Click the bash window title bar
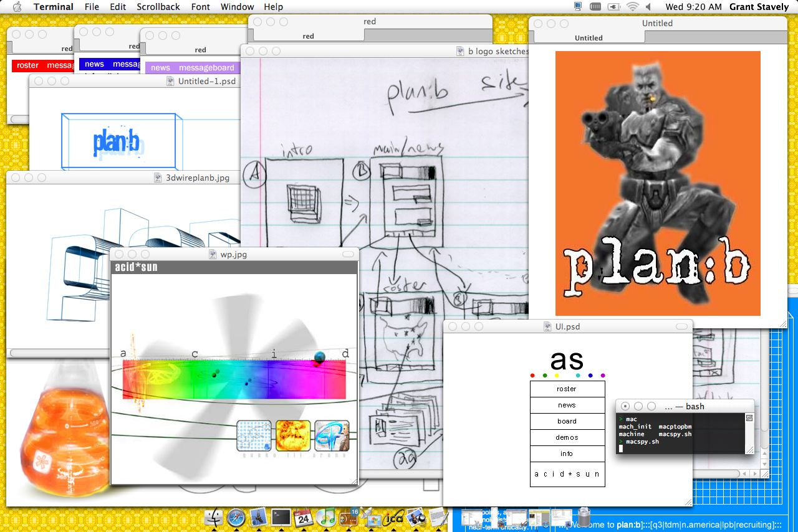Viewport: 798px width, 532px height. pyautogui.click(x=685, y=406)
